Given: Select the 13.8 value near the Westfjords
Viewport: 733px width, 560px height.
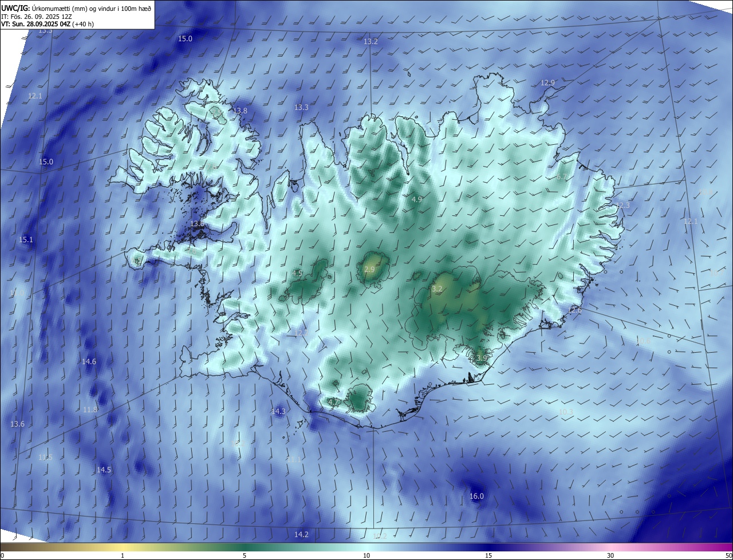Looking at the screenshot, I should pyautogui.click(x=240, y=111).
